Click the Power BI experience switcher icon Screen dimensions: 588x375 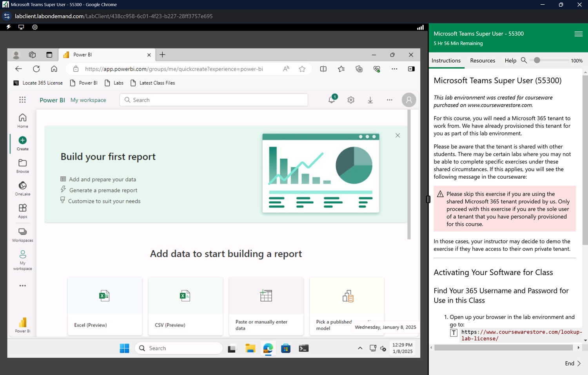(22, 325)
